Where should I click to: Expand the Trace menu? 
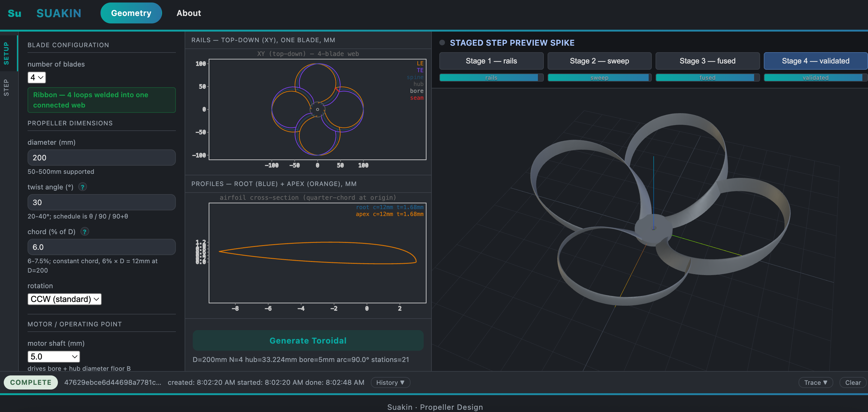tap(815, 382)
